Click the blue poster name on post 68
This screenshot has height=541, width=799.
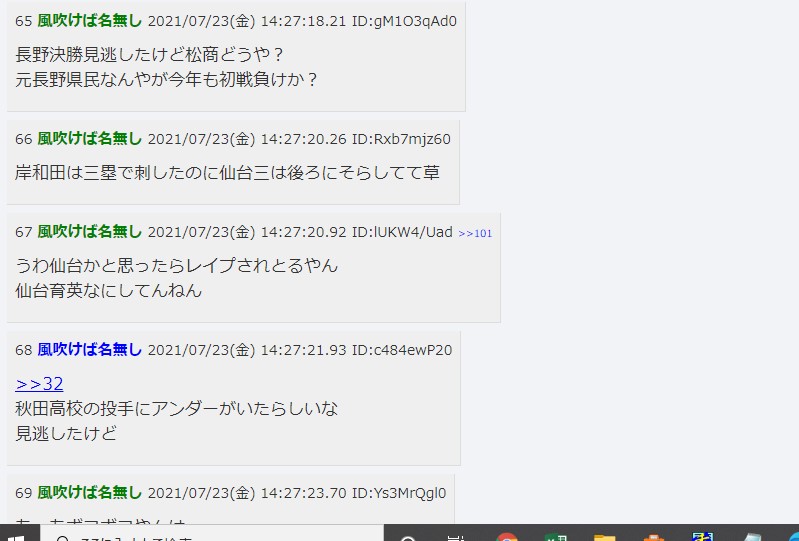[x=89, y=349]
